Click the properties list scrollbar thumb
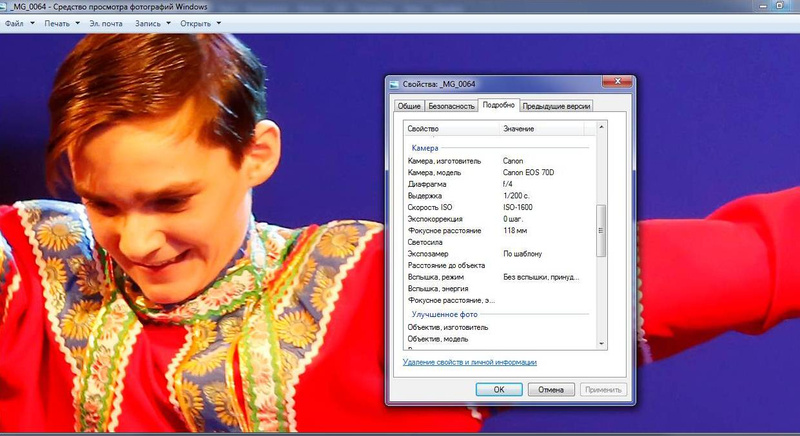 tap(601, 230)
